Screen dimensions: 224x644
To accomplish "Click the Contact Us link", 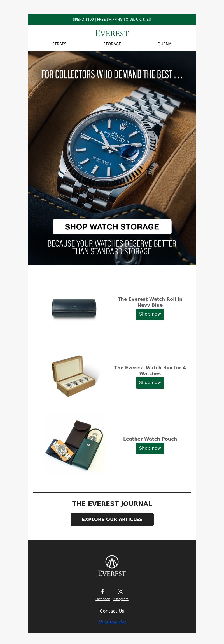I will pyautogui.click(x=112, y=611).
